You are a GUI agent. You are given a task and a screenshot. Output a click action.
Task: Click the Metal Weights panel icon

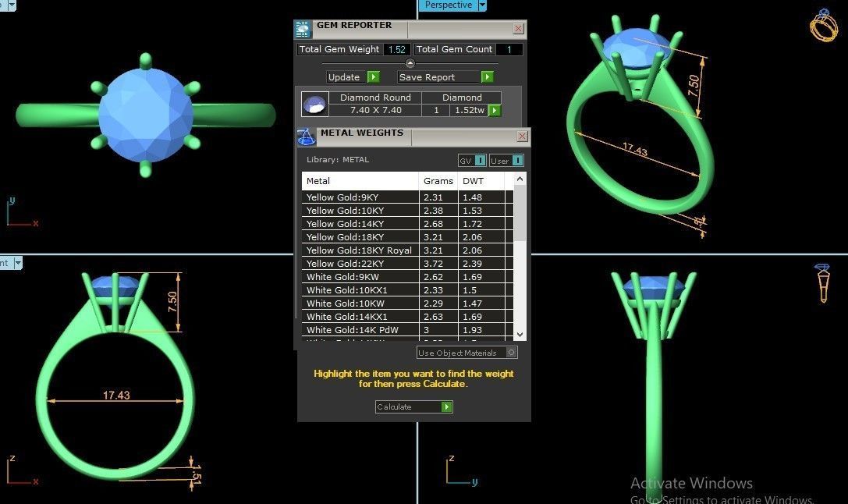tap(306, 137)
